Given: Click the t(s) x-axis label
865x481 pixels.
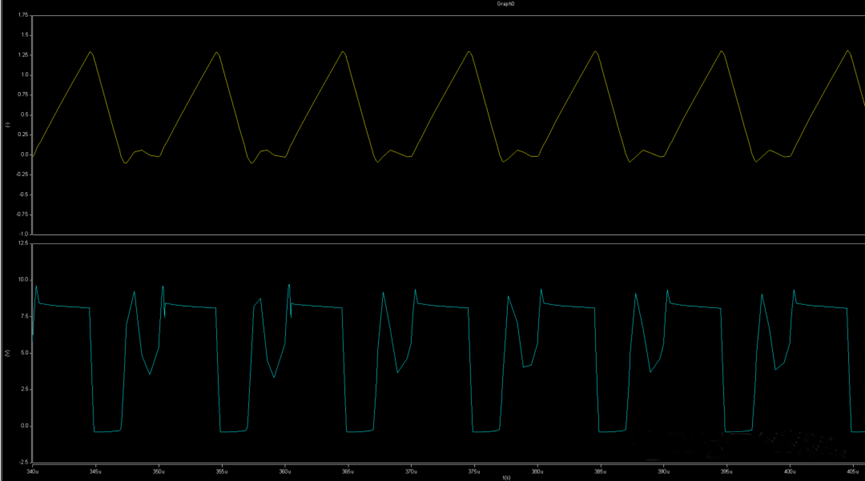Looking at the screenshot, I should [505, 477].
